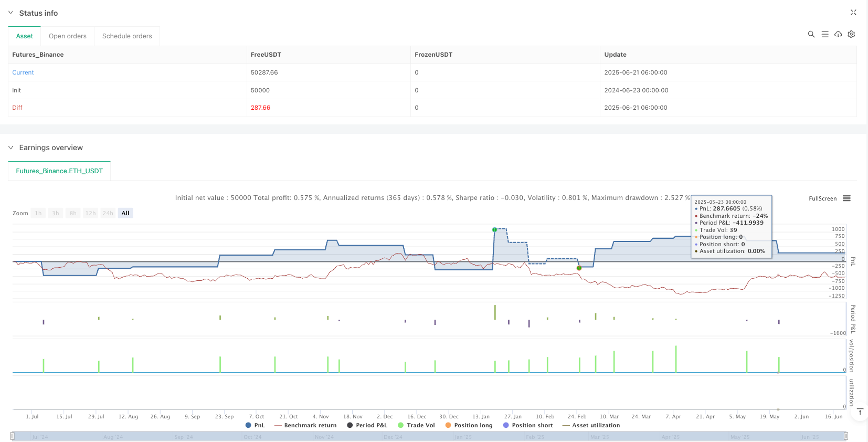Click the FullScreen button
The width and height of the screenshot is (868, 442).
(x=822, y=198)
